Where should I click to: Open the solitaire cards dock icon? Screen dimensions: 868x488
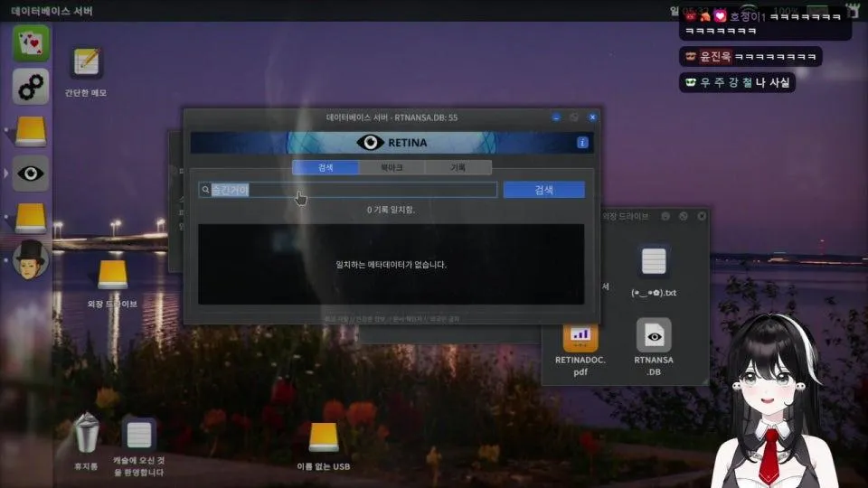pos(30,42)
